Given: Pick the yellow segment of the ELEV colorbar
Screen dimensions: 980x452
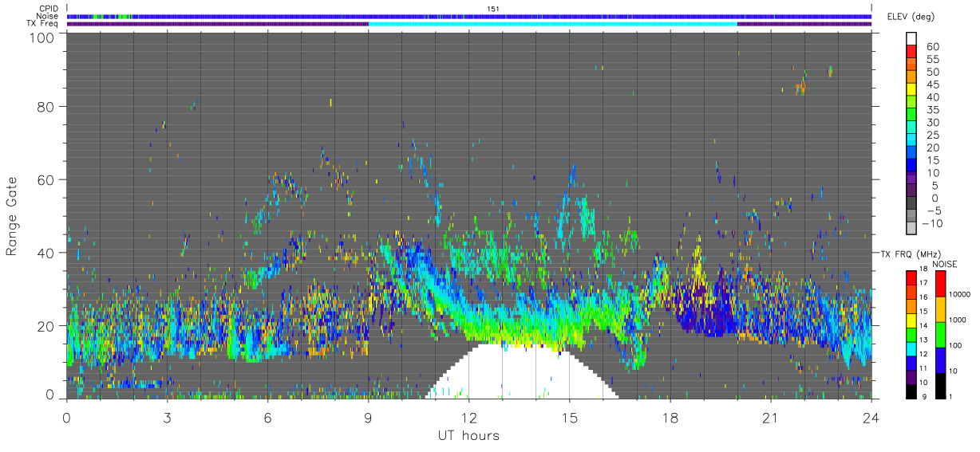Looking at the screenshot, I should (912, 88).
